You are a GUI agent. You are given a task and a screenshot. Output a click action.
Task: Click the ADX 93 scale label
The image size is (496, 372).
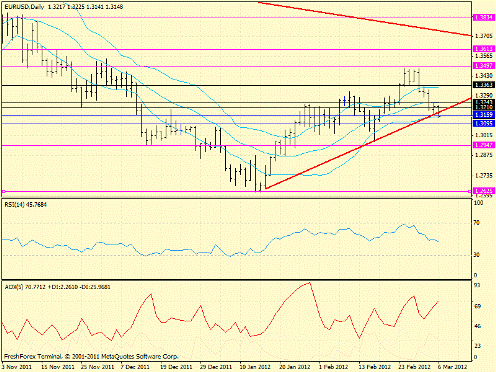[x=477, y=285]
